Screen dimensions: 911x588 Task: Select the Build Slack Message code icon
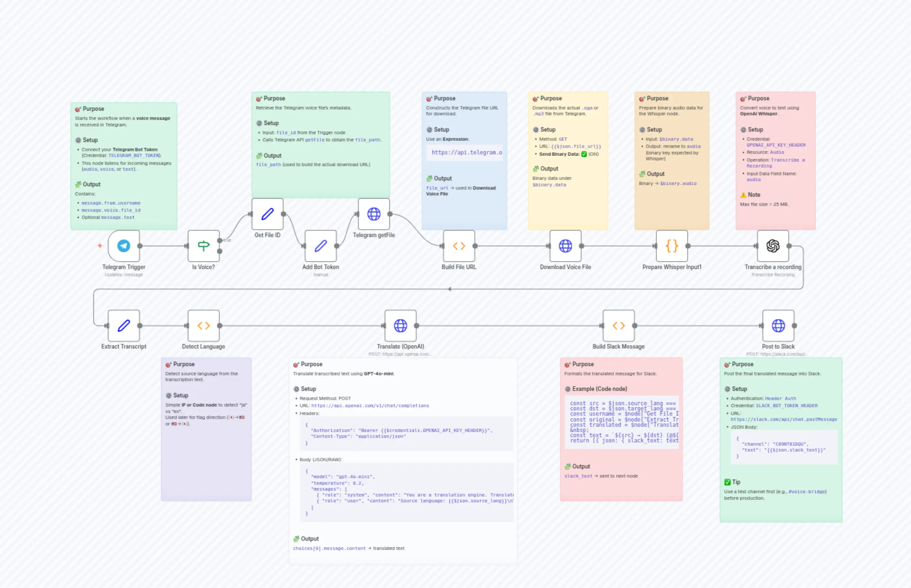coord(618,325)
